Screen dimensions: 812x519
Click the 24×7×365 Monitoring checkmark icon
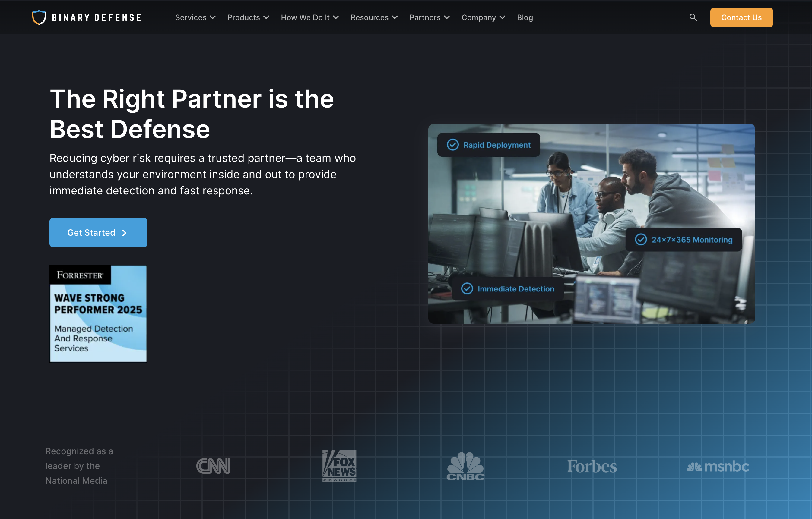tap(641, 240)
